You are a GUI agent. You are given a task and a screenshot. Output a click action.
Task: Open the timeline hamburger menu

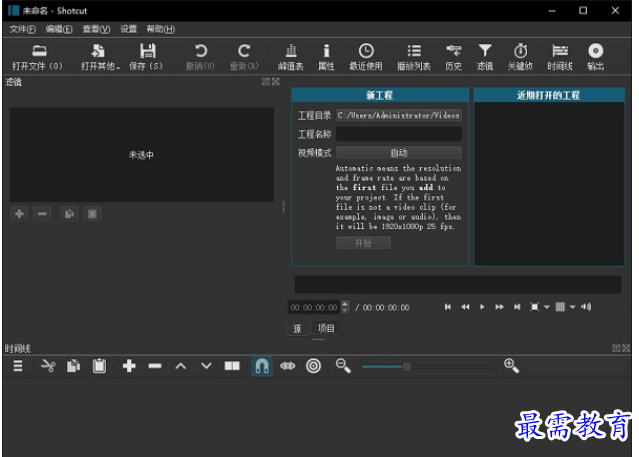pos(18,366)
